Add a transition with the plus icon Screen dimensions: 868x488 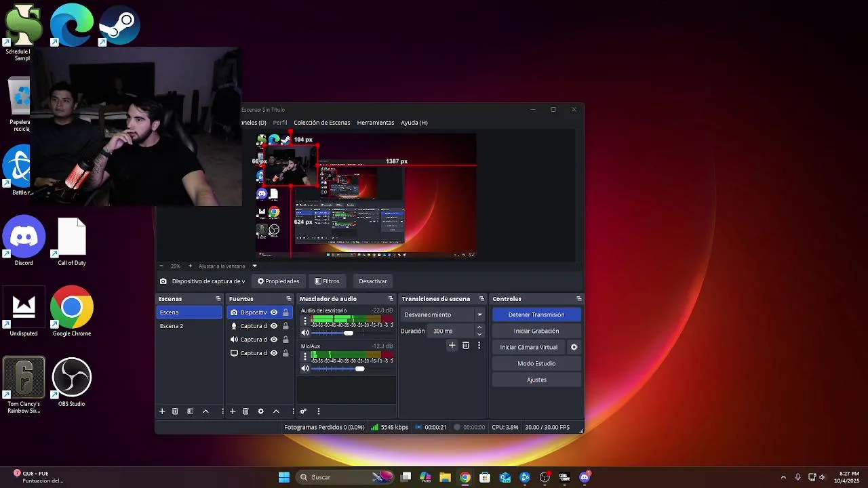coord(452,346)
